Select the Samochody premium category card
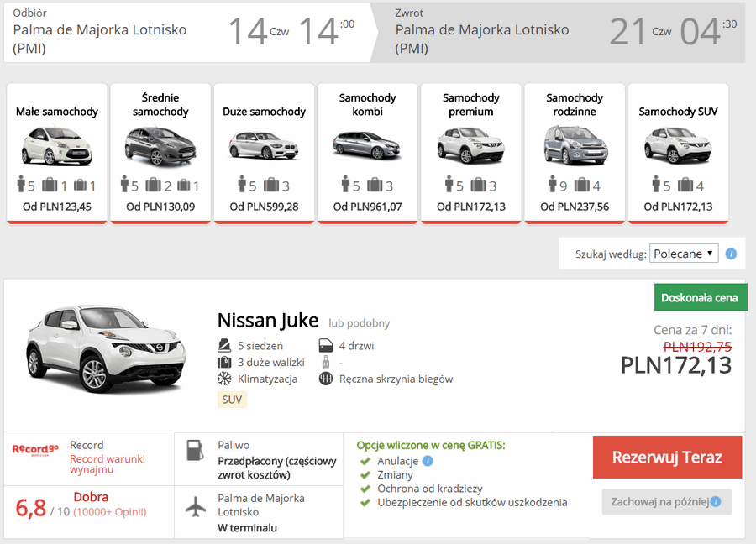The image size is (756, 544). [471, 154]
